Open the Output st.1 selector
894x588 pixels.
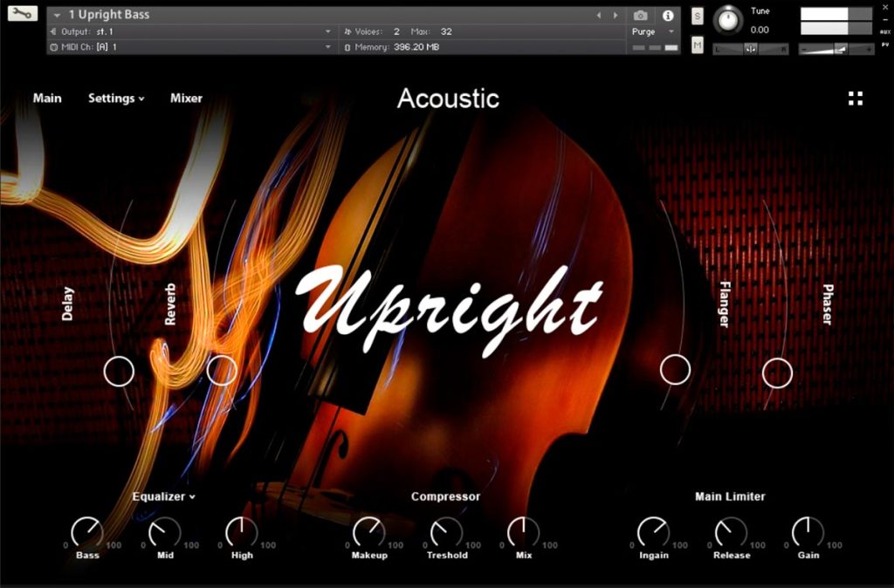(x=190, y=31)
